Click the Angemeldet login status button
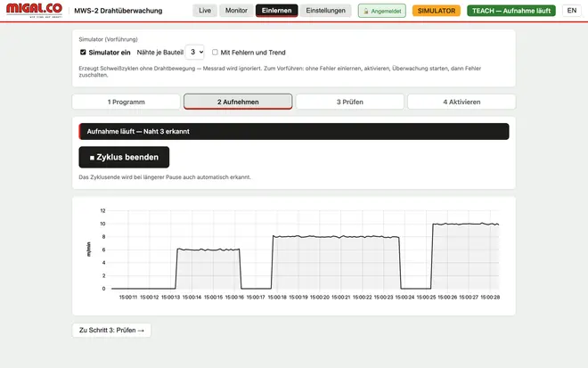588x368 pixels. (381, 11)
